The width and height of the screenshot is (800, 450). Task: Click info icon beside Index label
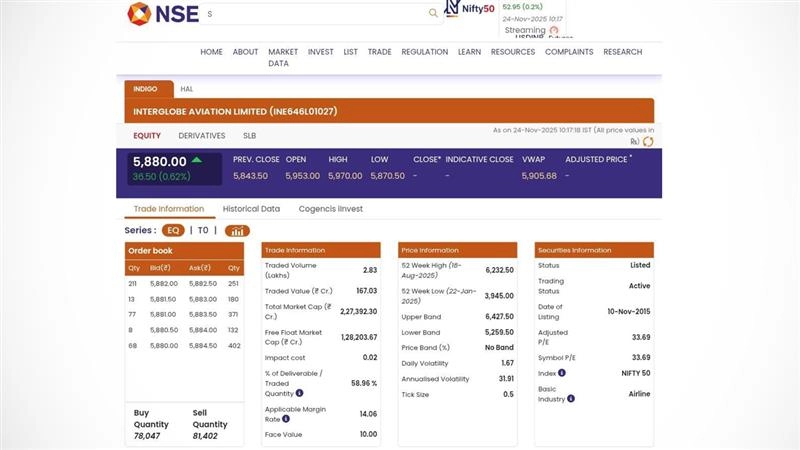coord(561,373)
